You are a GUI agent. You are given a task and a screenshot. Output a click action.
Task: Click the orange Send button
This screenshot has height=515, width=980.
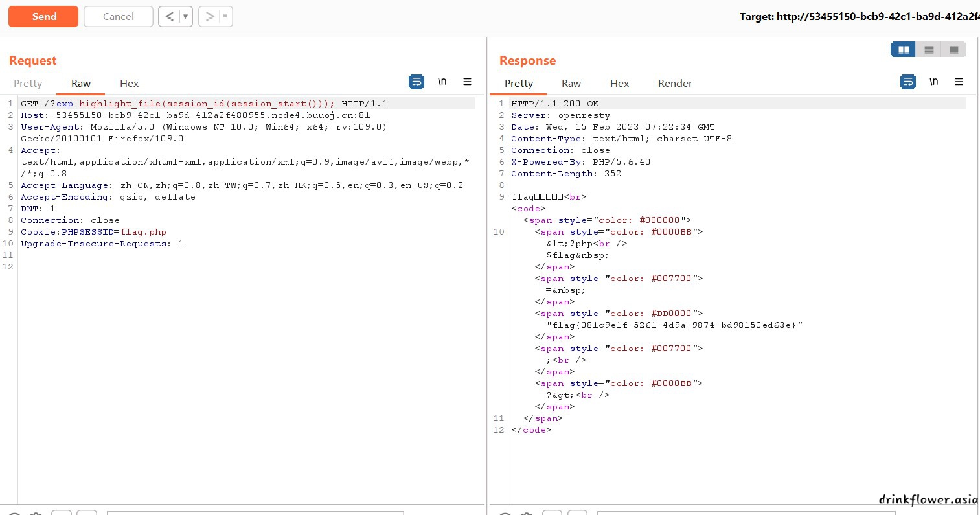click(43, 16)
